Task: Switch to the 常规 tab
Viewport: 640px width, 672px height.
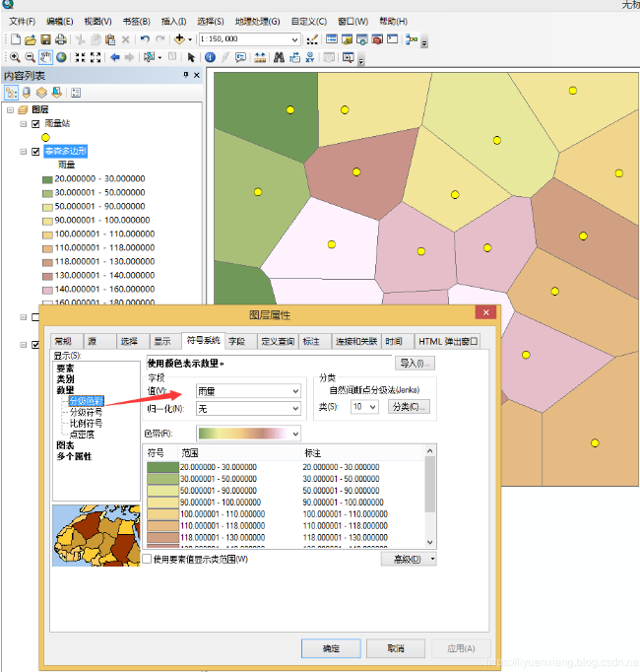Action: coord(66,341)
